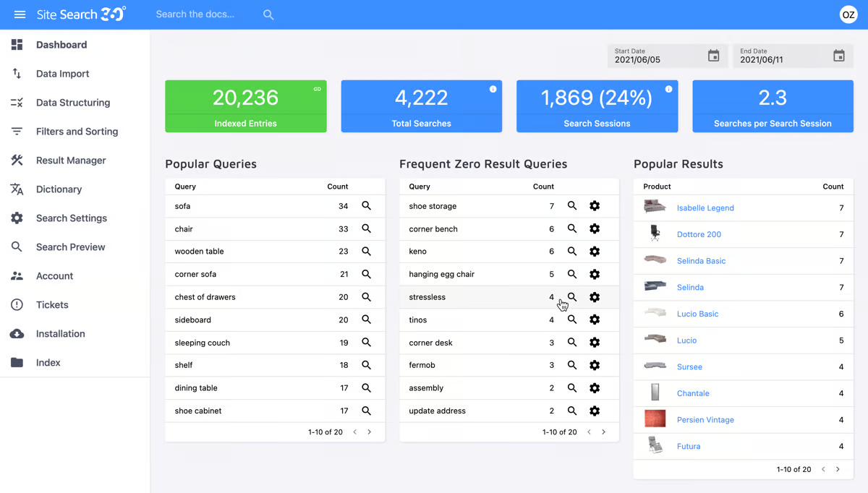The width and height of the screenshot is (868, 493).
Task: Click the Selinda Basic product thumbnail
Action: 655,260
